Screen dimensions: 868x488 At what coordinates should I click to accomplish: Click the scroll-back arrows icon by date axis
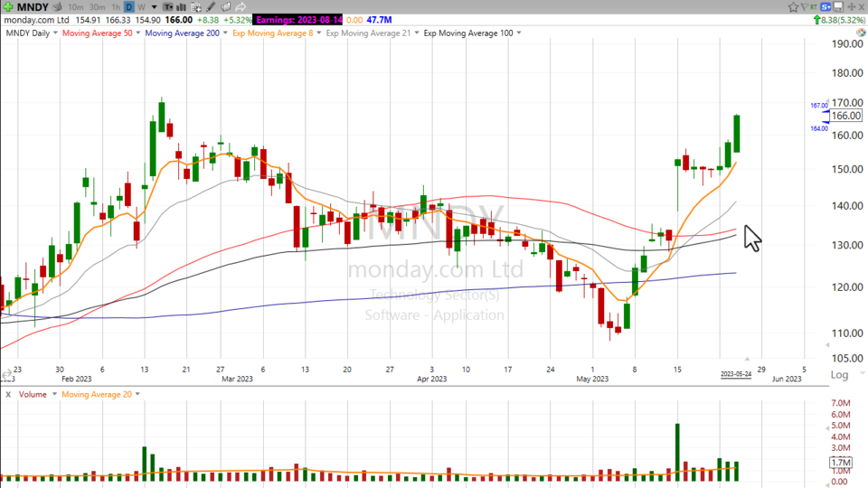pyautogui.click(x=6, y=375)
